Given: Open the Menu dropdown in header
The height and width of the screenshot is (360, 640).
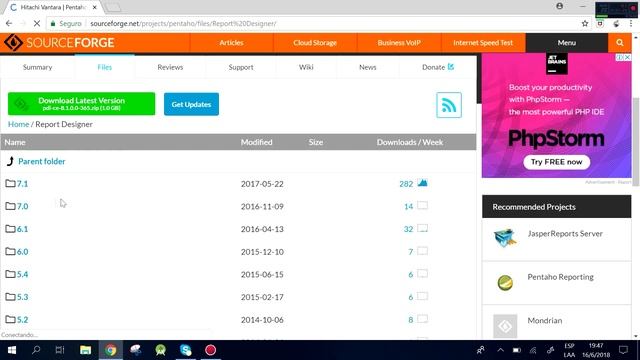Looking at the screenshot, I should 567,42.
